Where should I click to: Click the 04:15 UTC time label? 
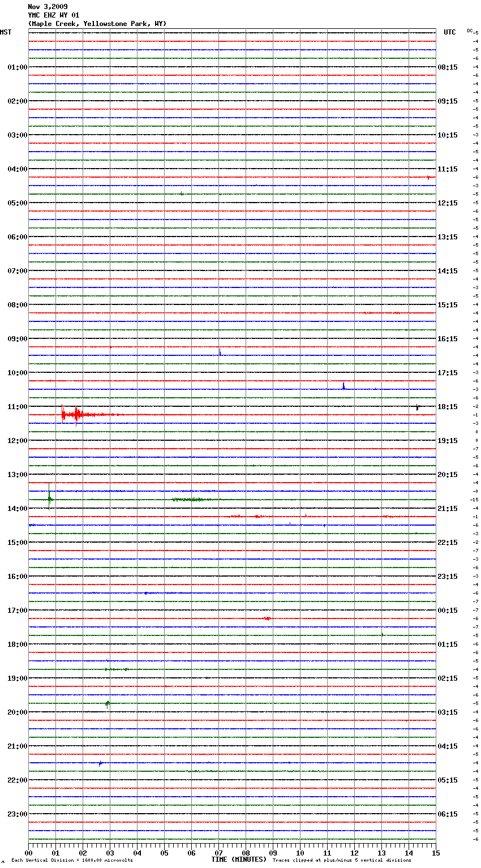coord(448,746)
